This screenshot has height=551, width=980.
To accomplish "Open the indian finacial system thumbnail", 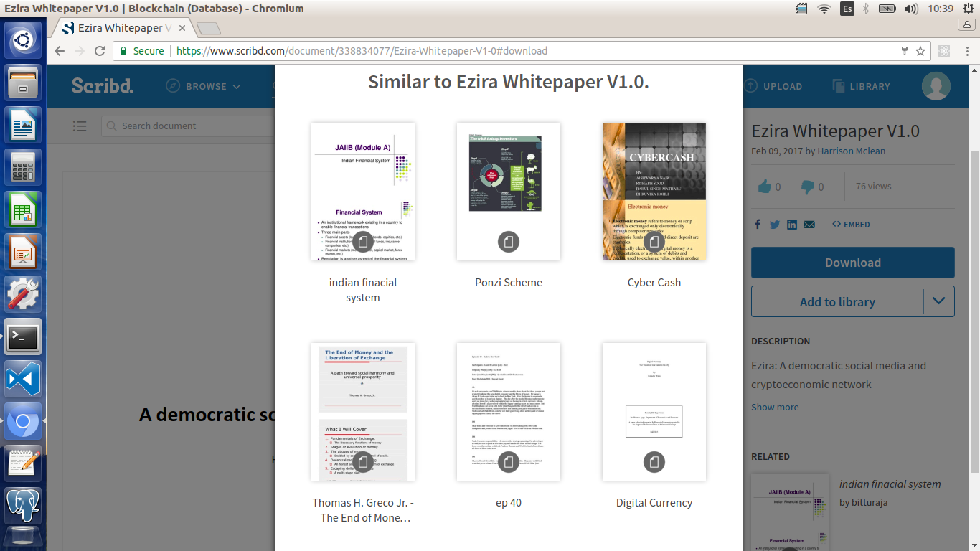I will coord(363,192).
